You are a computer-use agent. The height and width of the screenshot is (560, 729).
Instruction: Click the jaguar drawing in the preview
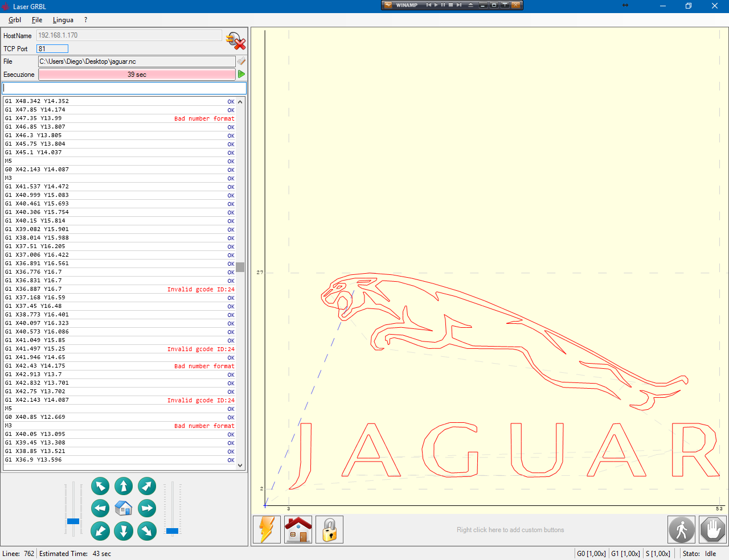pos(505,341)
